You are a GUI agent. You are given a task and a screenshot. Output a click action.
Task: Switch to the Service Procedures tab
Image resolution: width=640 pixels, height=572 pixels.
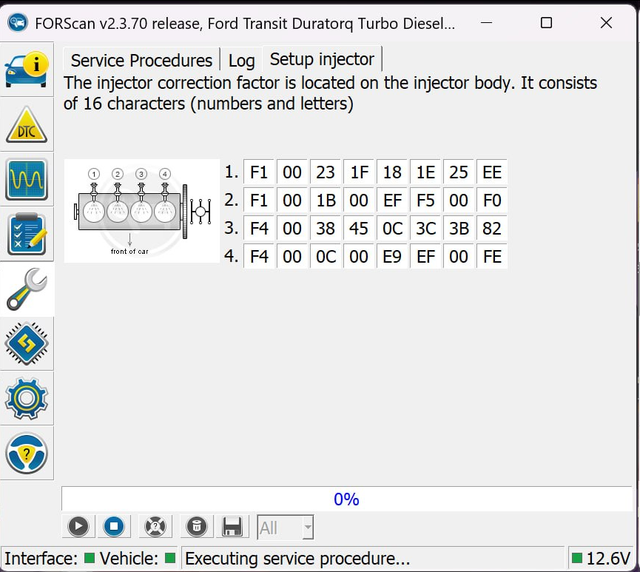click(x=141, y=60)
